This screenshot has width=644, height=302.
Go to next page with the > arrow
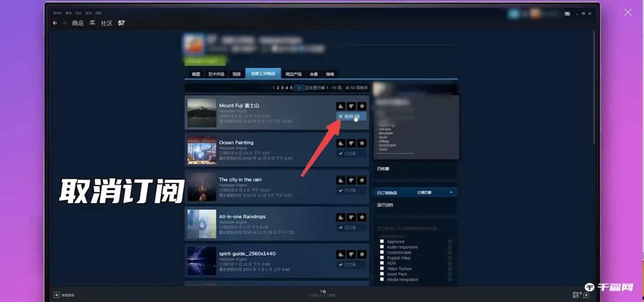point(299,88)
